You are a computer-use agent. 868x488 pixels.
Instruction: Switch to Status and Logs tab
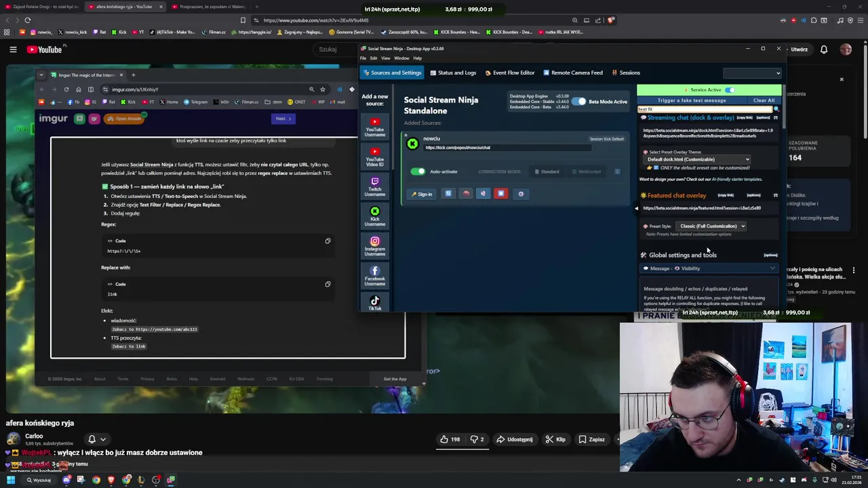coord(453,73)
